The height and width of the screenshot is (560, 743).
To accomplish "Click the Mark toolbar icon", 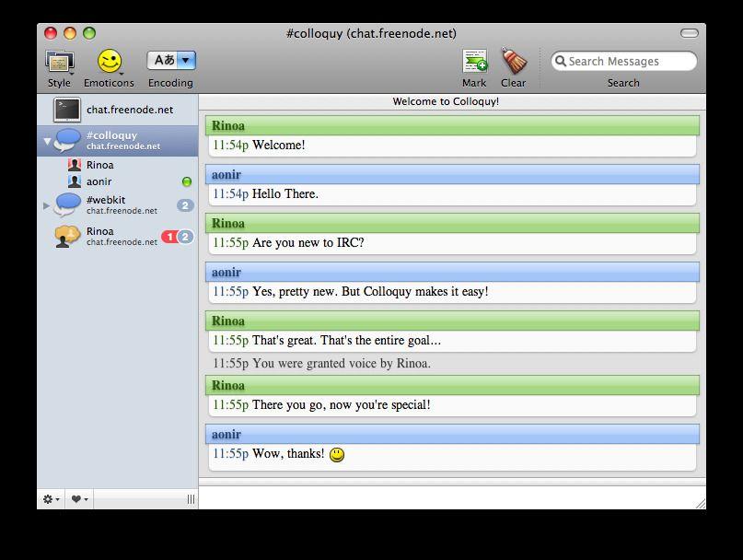I will pos(475,61).
